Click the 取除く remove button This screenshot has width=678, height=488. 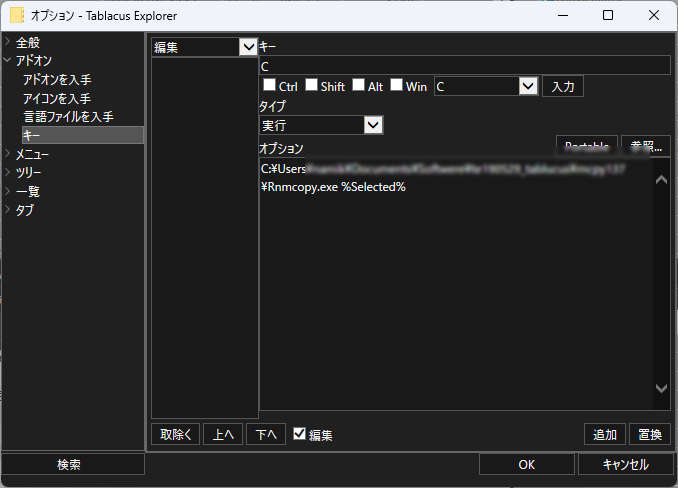click(176, 434)
